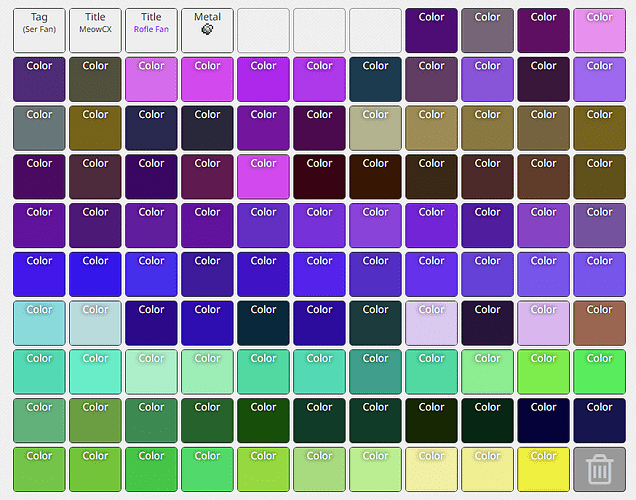Click the trash can icon
This screenshot has width=636, height=500.
click(x=599, y=469)
